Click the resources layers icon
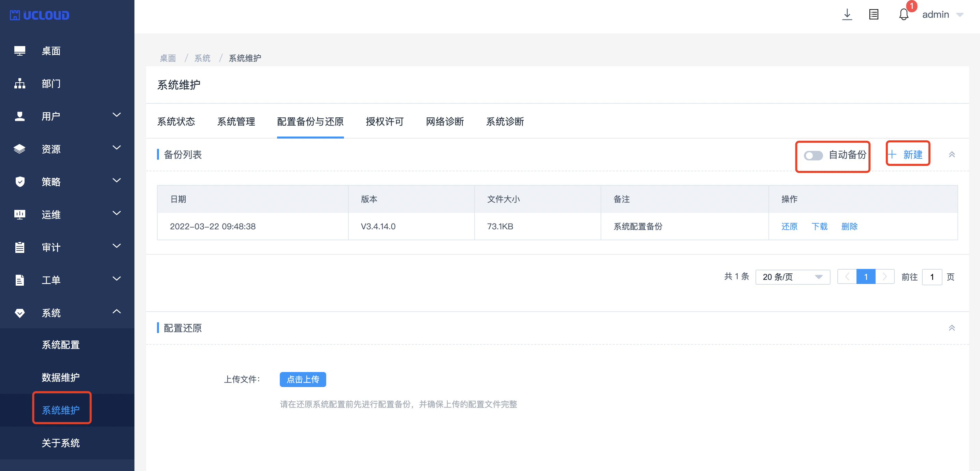 [20, 149]
